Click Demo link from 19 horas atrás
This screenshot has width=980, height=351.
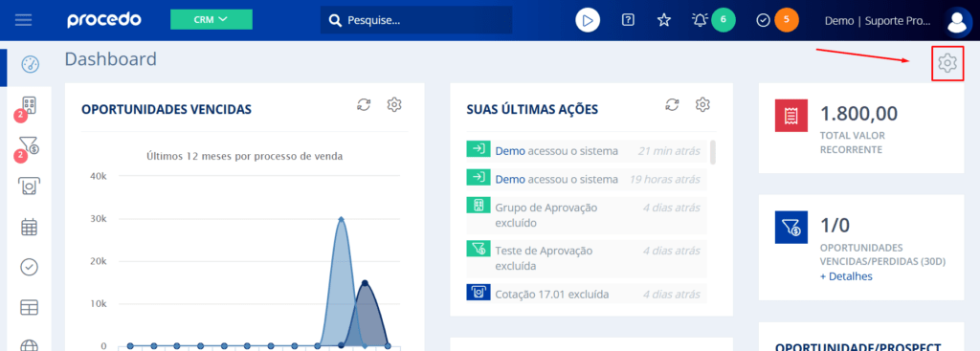510,179
